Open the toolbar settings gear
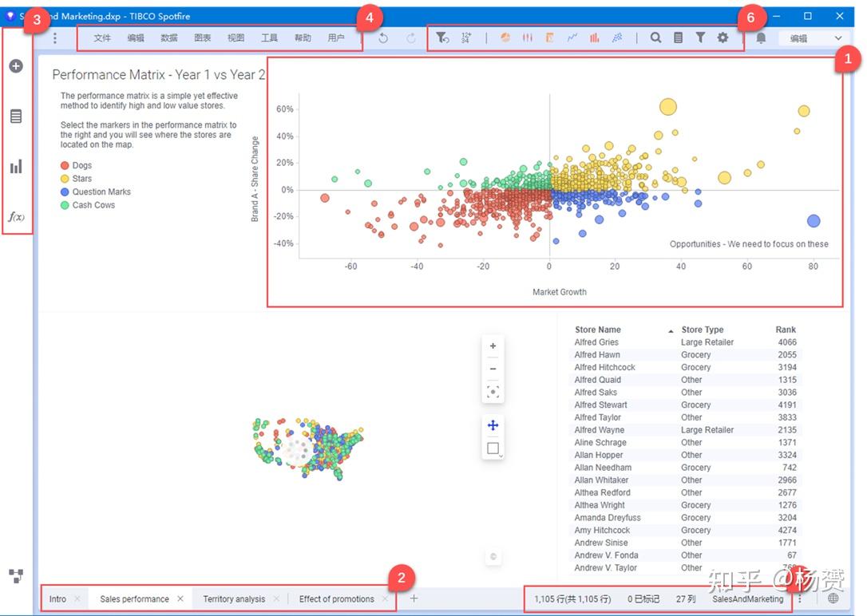The image size is (867, 616). [722, 37]
